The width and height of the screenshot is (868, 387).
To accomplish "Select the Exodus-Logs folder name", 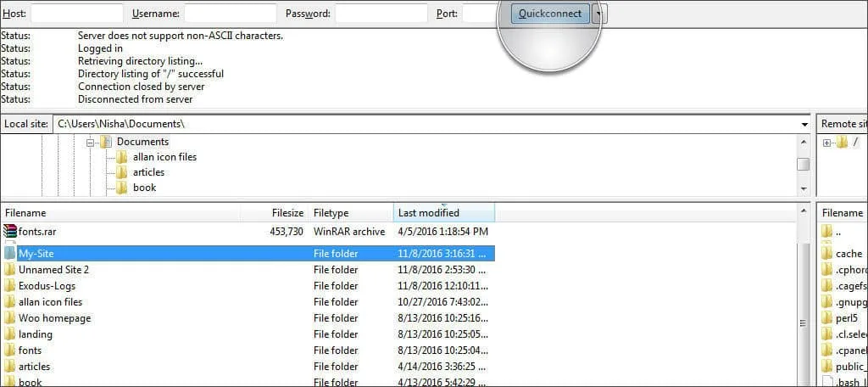I will point(47,285).
